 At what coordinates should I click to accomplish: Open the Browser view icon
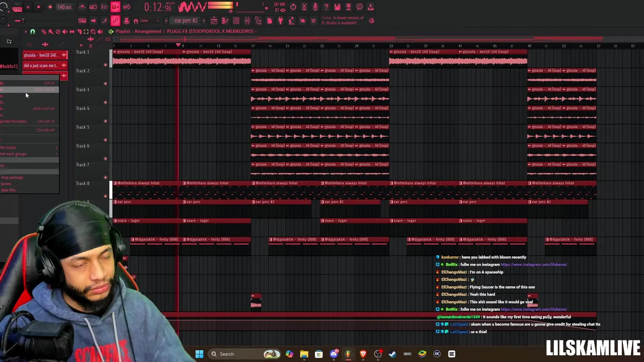pyautogui.click(x=258, y=21)
